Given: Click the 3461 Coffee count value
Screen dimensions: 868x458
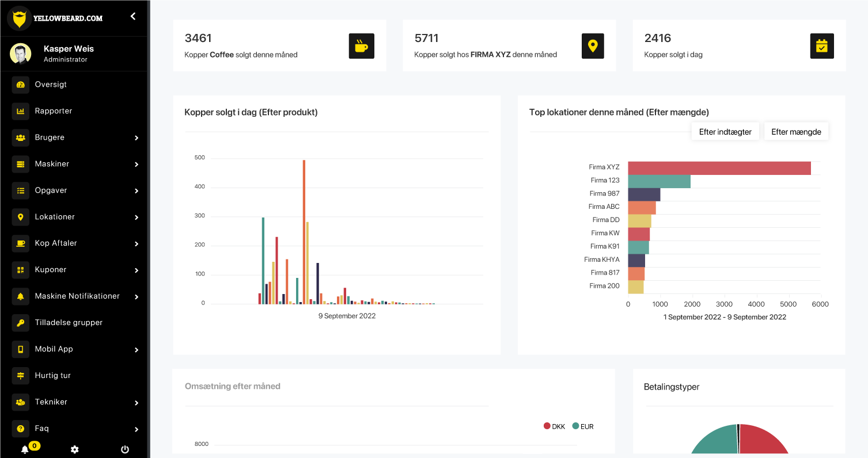Looking at the screenshot, I should point(198,38).
